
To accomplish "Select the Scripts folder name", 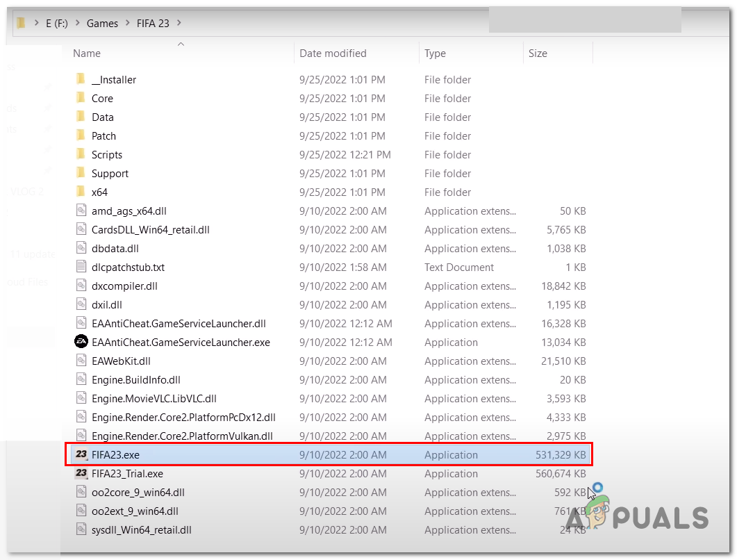I will pyautogui.click(x=107, y=155).
